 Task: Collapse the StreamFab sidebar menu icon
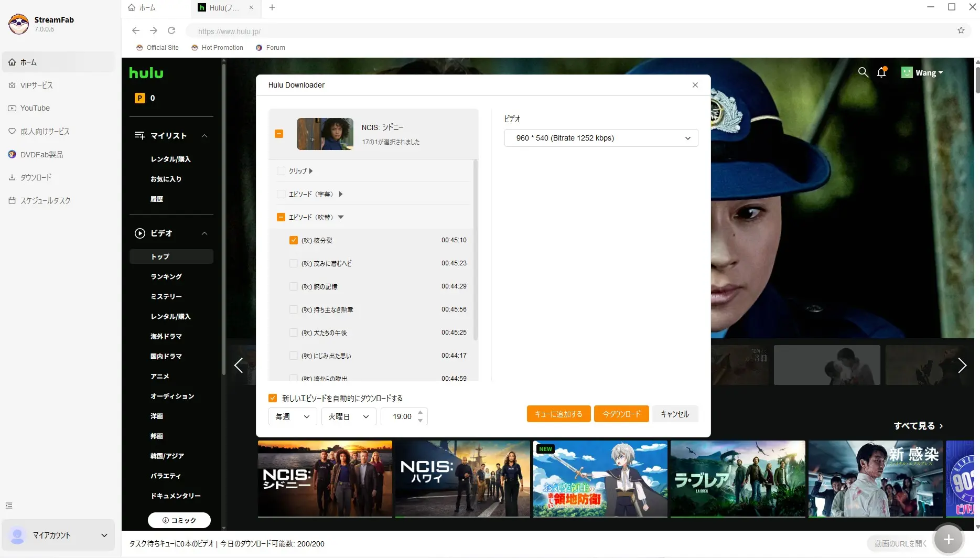click(9, 506)
